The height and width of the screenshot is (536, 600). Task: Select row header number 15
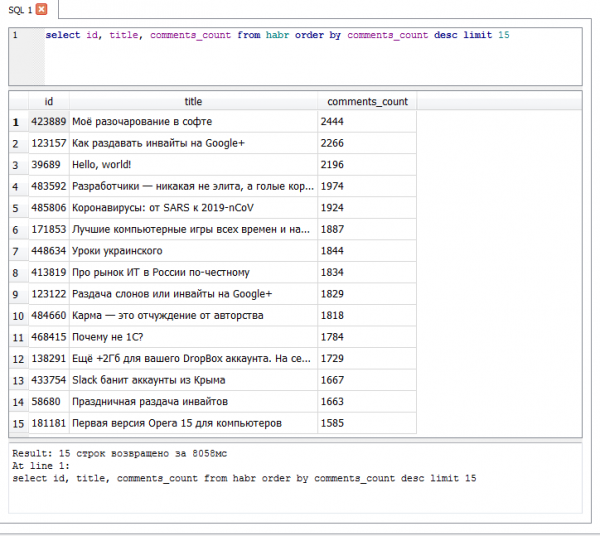[x=17, y=423]
